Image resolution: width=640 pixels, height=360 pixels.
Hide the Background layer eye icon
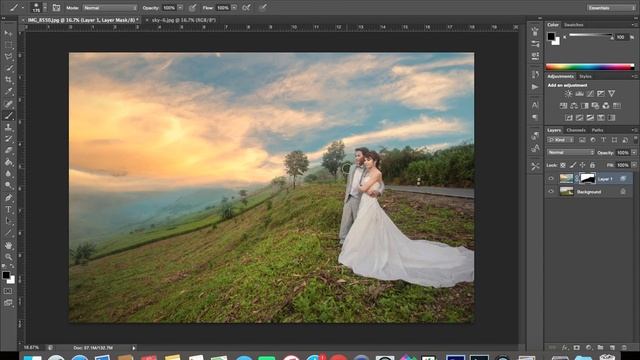[x=551, y=191]
